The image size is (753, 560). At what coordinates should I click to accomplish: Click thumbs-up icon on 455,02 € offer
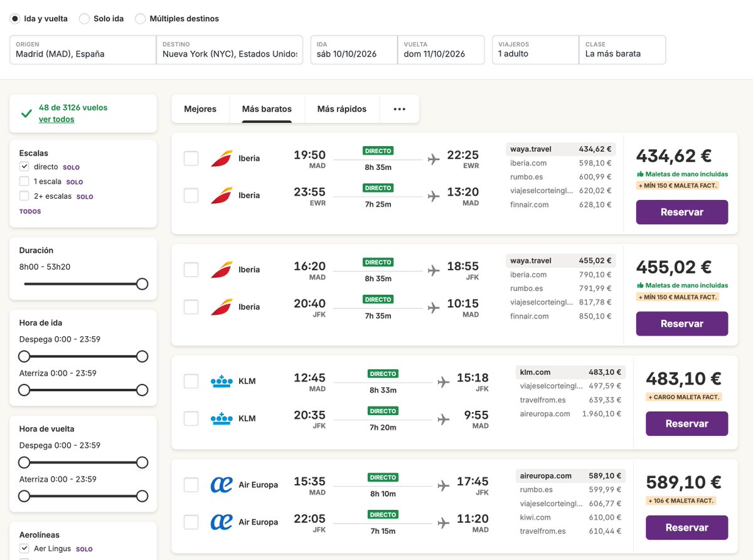[640, 285]
